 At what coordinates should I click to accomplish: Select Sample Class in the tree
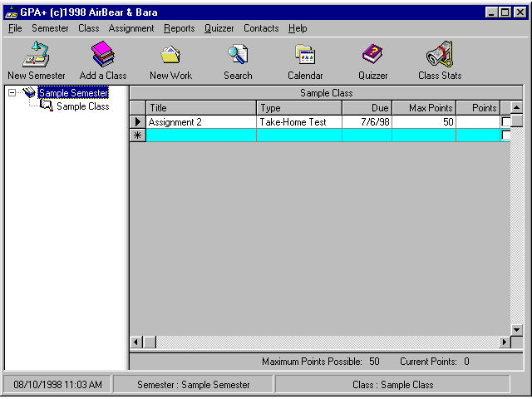(x=82, y=106)
